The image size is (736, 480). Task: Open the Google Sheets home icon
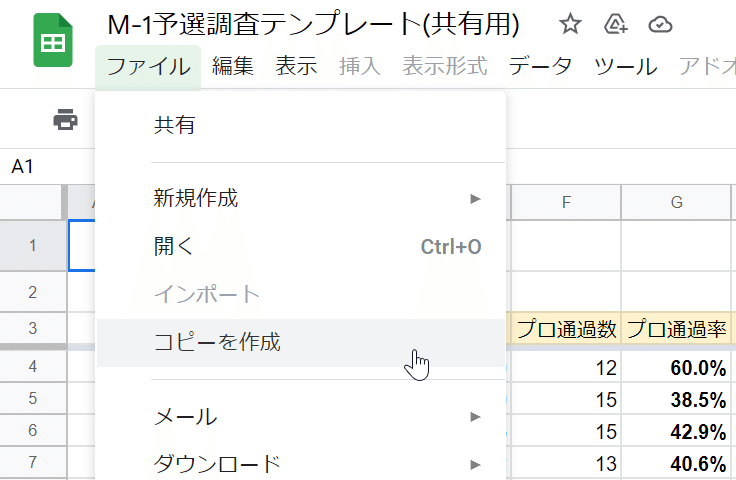pyautogui.click(x=53, y=40)
